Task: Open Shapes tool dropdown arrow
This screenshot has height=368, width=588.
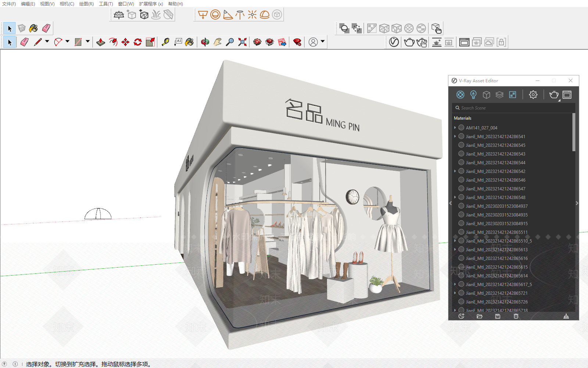Action: 87,42
